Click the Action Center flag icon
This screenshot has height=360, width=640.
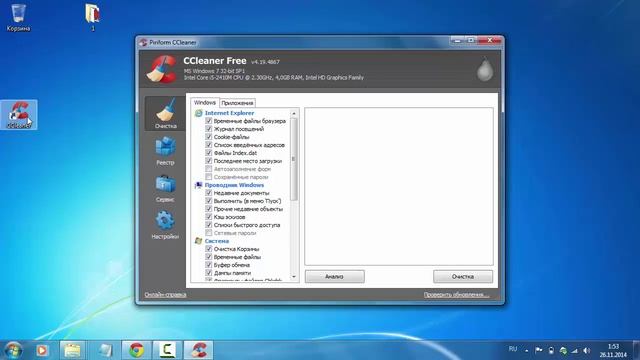click(x=539, y=350)
